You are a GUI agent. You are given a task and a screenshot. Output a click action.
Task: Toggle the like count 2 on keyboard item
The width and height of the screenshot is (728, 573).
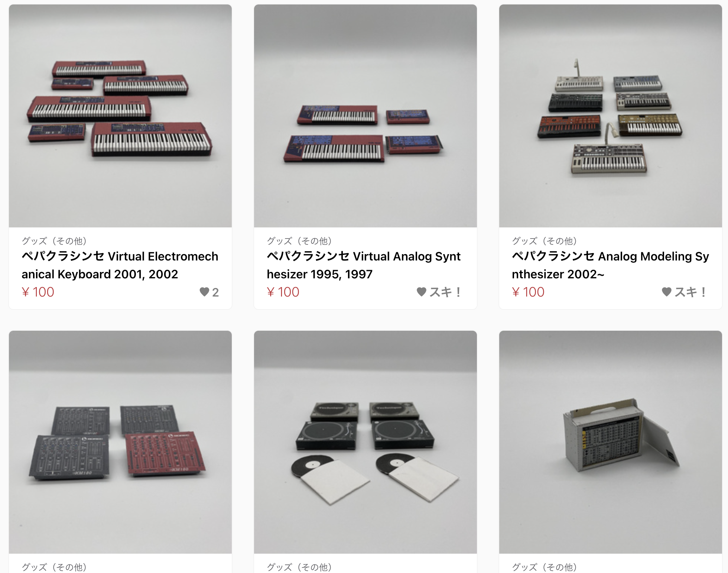coord(209,292)
